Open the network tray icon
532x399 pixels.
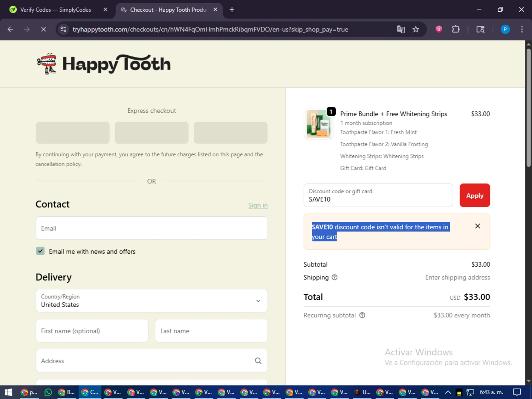470,392
